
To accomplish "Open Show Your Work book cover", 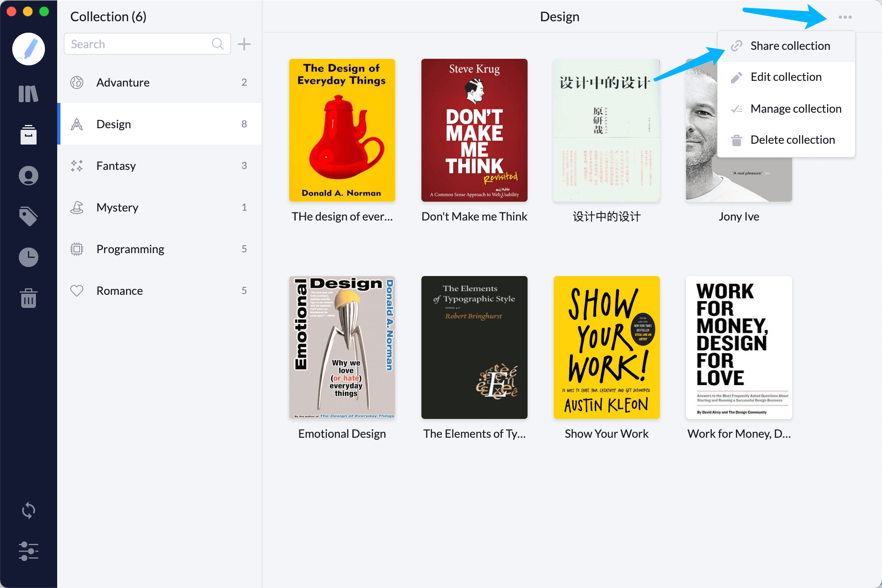I will tap(606, 347).
